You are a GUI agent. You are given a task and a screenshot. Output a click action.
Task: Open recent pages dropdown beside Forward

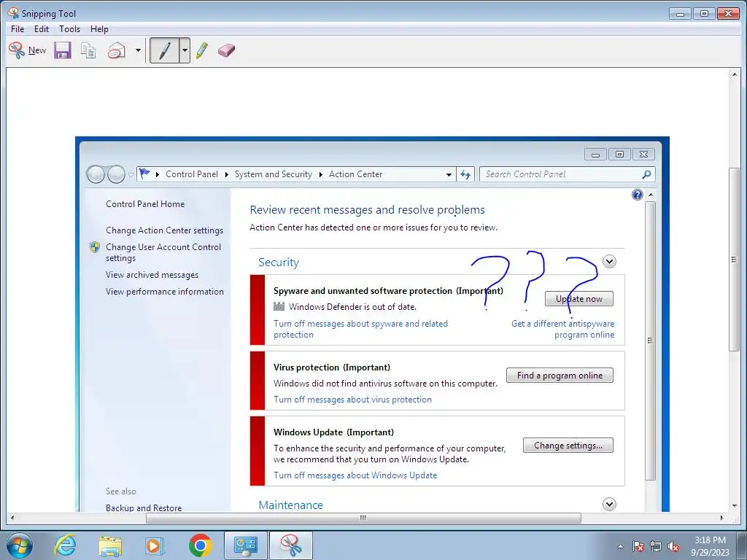coord(131,175)
